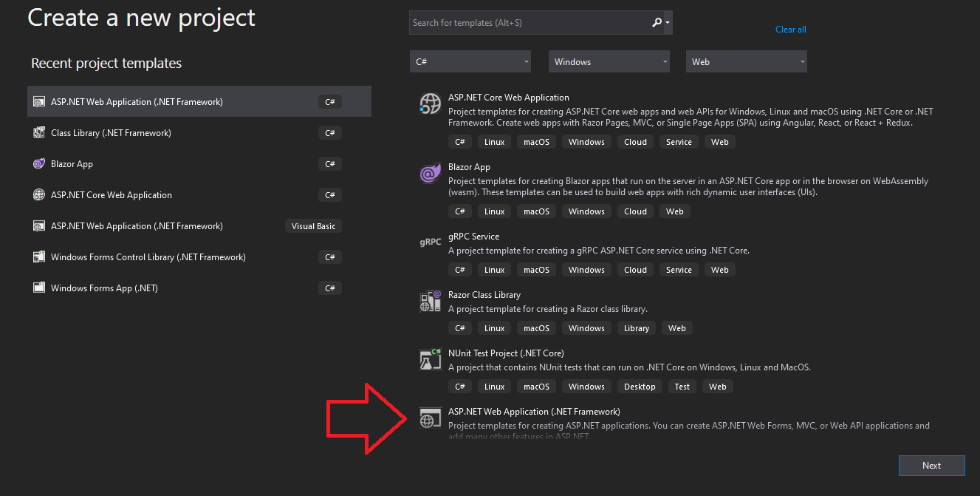Select Blazor App from recent templates
This screenshot has height=496, width=980.
[199, 164]
